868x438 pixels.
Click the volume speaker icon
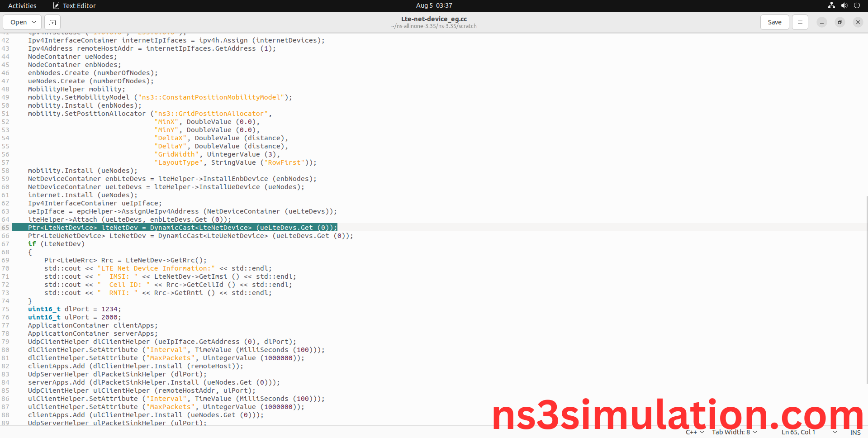pyautogui.click(x=844, y=5)
